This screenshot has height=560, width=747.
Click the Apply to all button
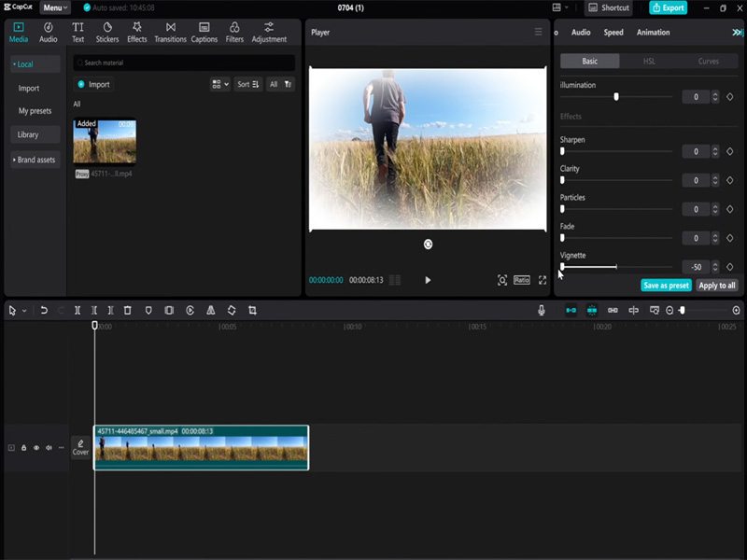point(715,285)
